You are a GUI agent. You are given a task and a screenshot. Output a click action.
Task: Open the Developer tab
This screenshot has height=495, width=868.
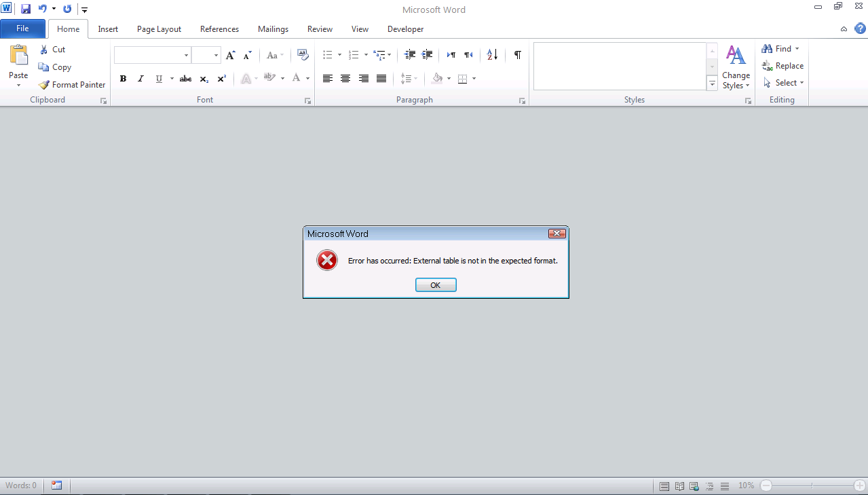(x=405, y=29)
